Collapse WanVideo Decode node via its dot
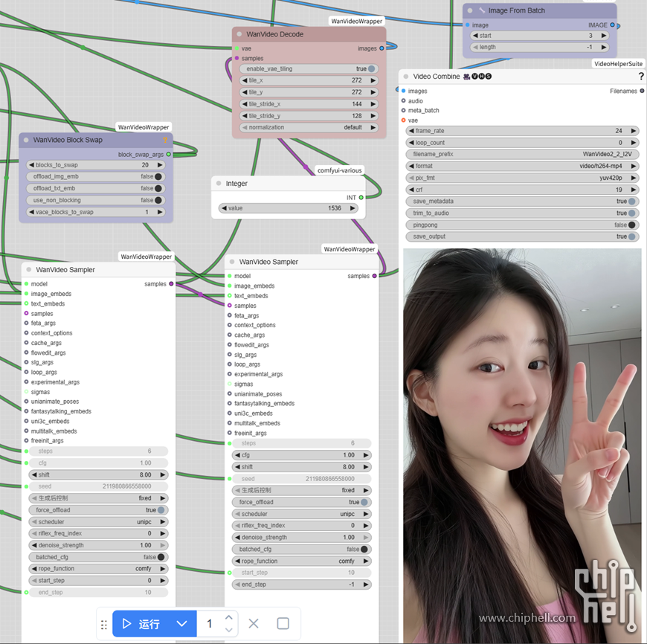 (239, 34)
